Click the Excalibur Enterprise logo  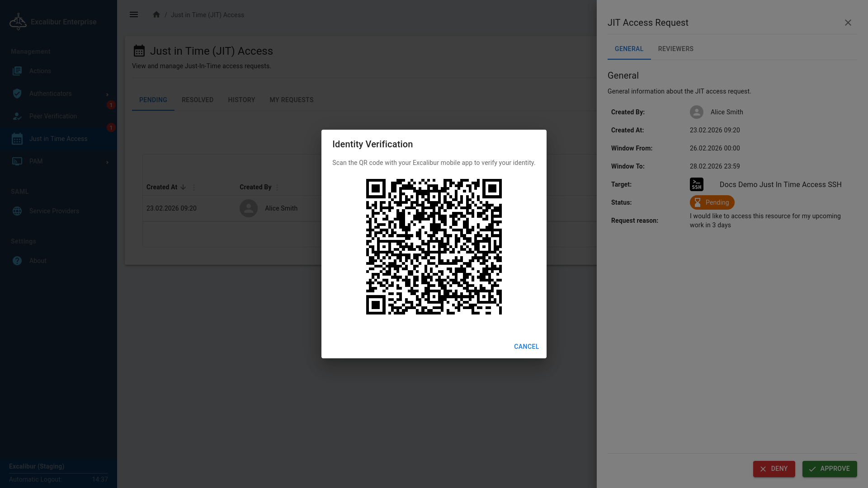coord(18,22)
